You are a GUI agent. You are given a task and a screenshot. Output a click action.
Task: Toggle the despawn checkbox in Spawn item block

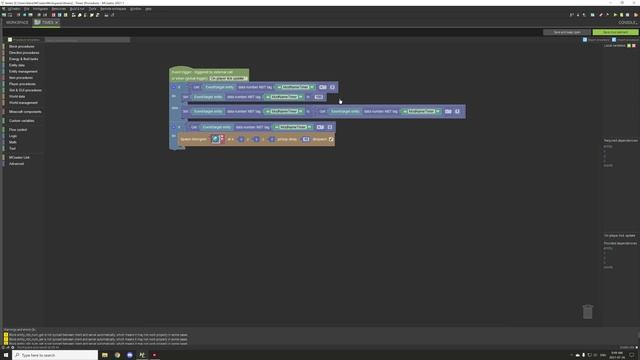[331, 139]
